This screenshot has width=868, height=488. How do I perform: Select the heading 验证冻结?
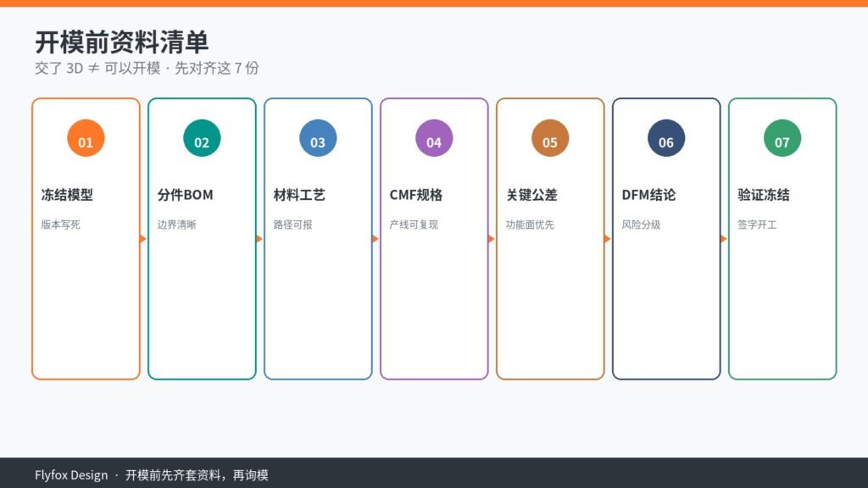click(764, 195)
